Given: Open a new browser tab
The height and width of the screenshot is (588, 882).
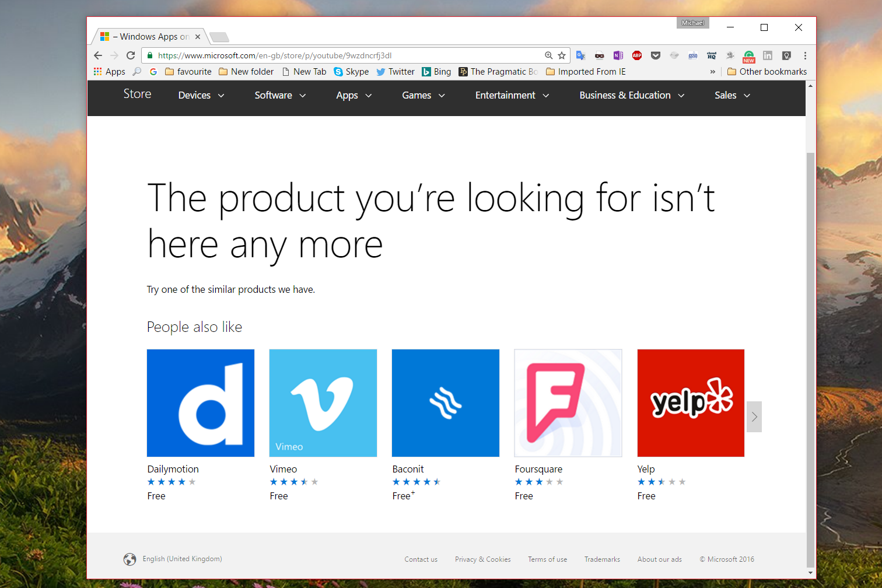Looking at the screenshot, I should tap(219, 37).
